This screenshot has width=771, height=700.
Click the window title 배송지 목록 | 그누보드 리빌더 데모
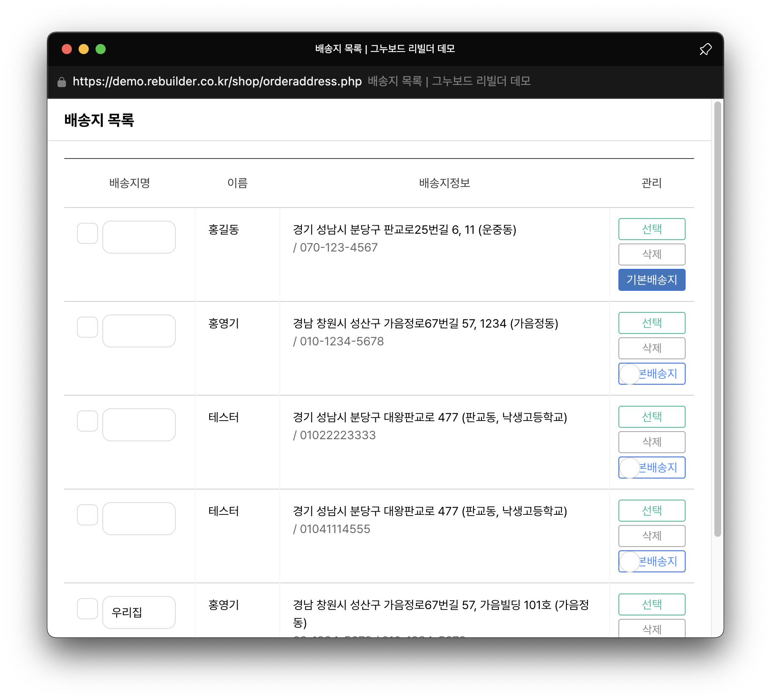385,49
